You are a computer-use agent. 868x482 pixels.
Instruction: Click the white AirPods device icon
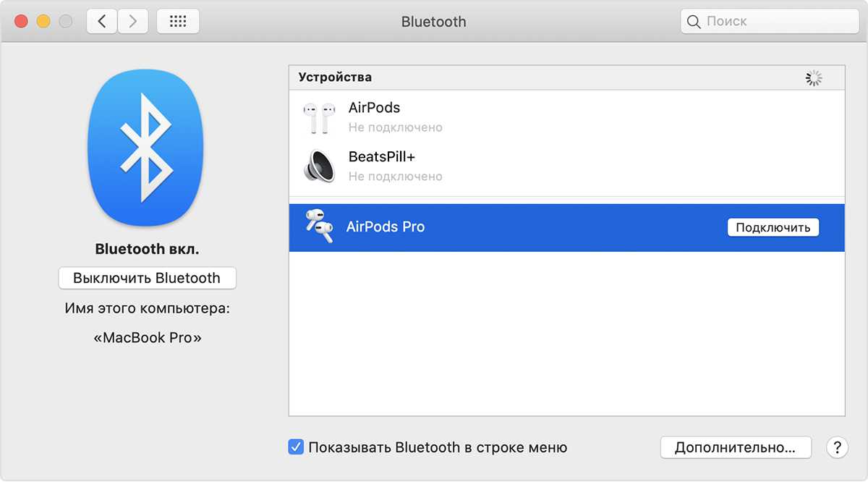point(319,117)
